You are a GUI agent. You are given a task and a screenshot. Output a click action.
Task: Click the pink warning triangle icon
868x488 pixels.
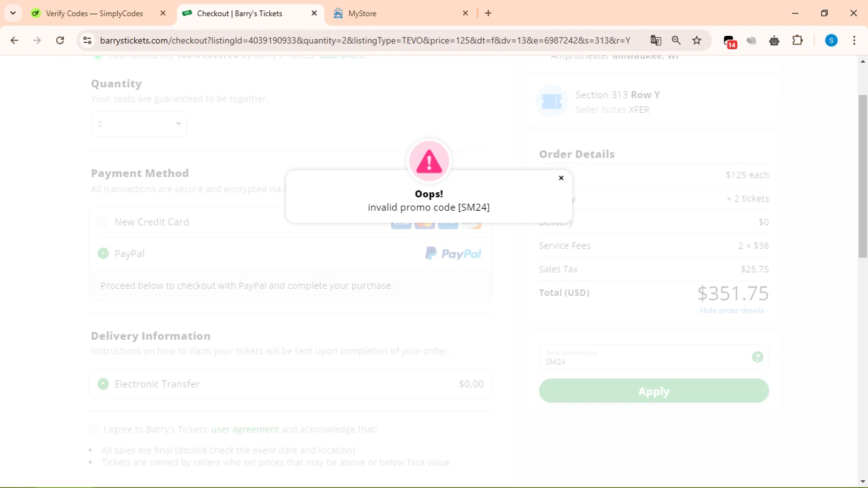(x=429, y=161)
